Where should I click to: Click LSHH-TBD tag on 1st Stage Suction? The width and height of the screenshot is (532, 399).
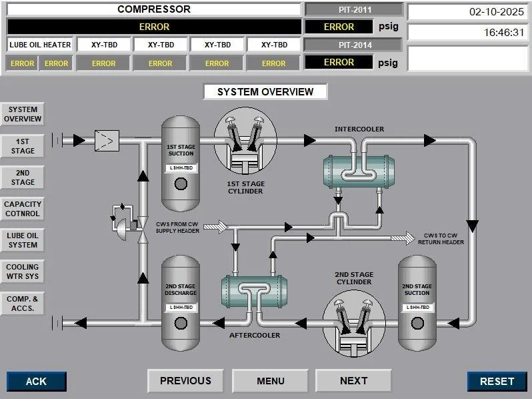click(181, 168)
